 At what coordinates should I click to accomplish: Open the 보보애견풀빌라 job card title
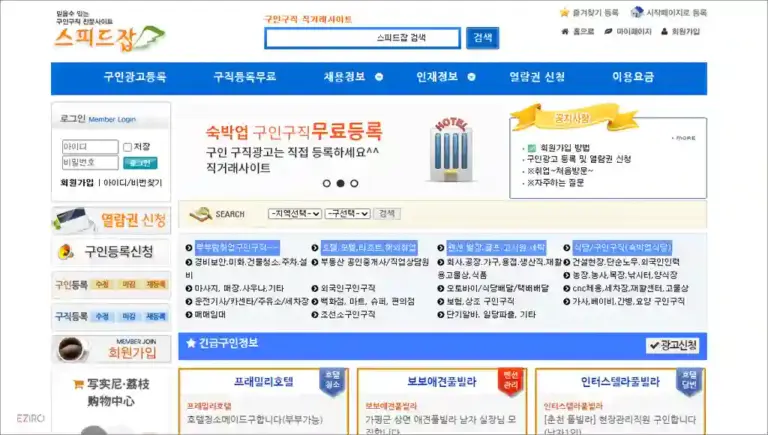click(442, 382)
